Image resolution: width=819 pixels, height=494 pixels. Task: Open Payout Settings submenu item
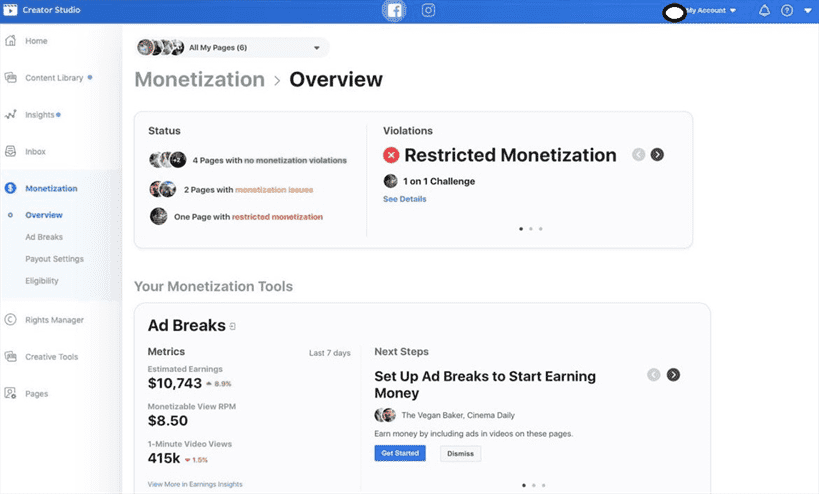[54, 259]
